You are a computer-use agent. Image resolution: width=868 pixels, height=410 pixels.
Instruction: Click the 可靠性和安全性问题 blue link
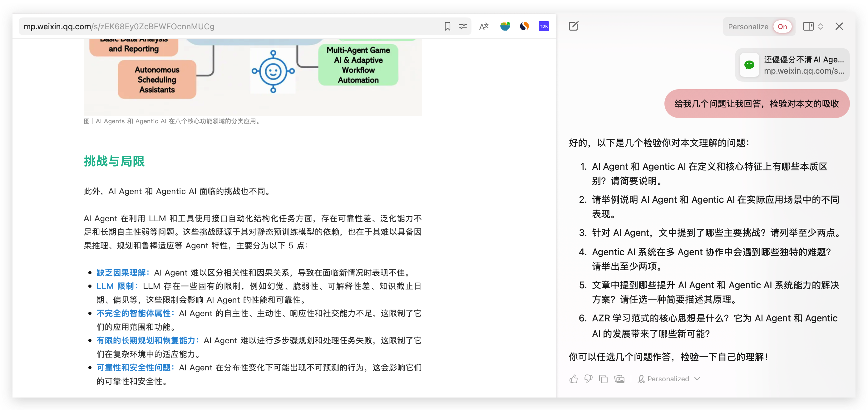click(134, 367)
